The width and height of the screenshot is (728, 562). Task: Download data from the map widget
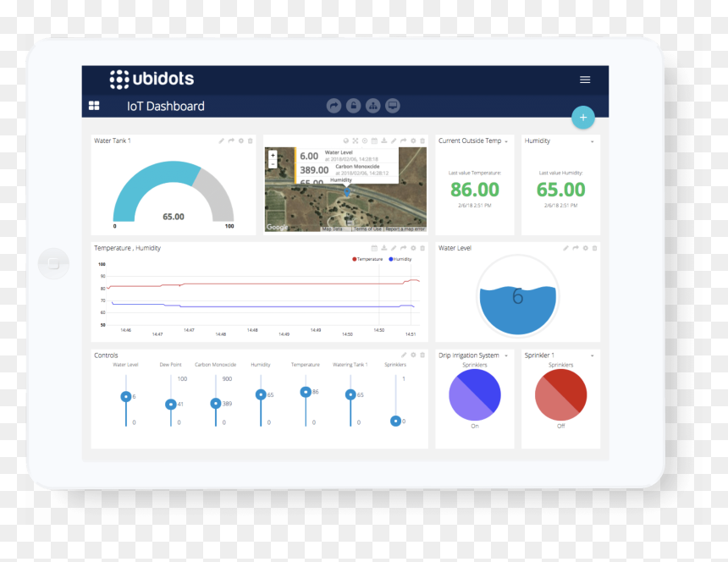[x=384, y=140]
